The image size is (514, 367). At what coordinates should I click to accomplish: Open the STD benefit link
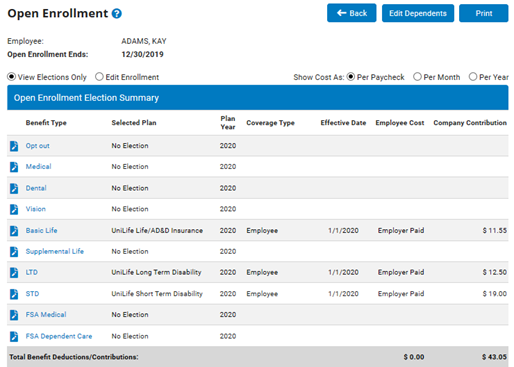[32, 294]
